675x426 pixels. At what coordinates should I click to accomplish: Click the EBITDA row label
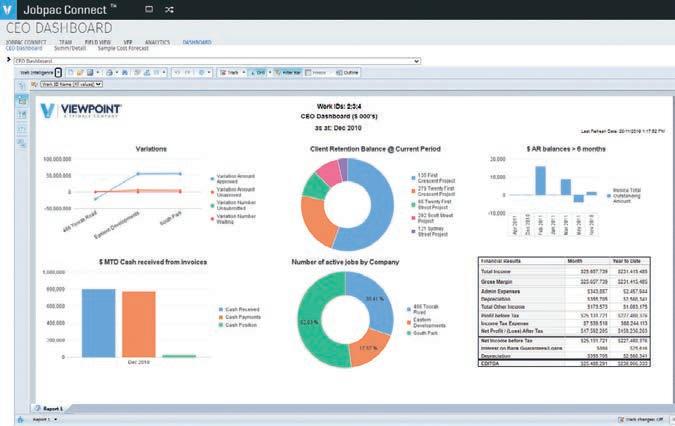[489, 364]
